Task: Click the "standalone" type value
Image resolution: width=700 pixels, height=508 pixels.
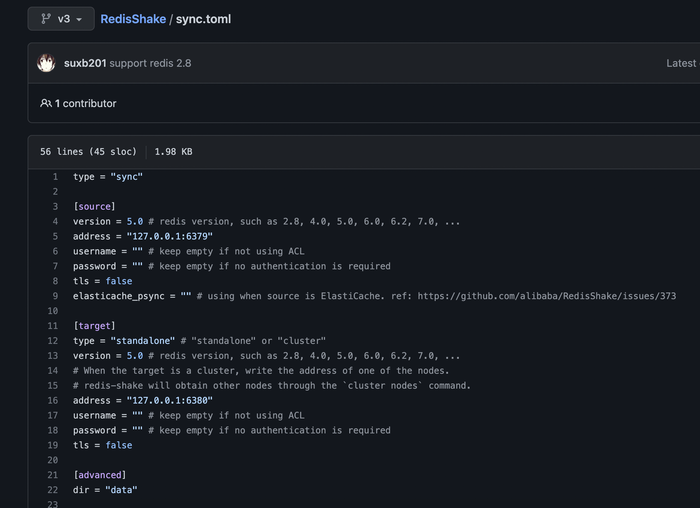Action: [x=142, y=341]
